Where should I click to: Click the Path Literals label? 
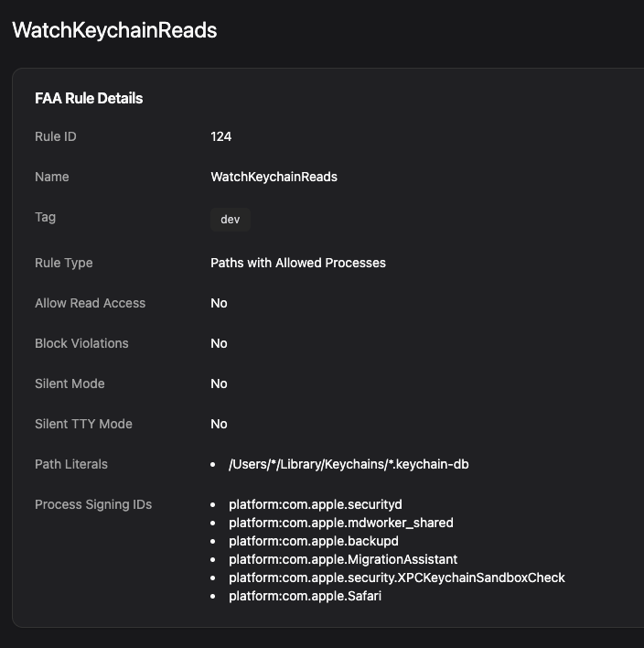(71, 464)
